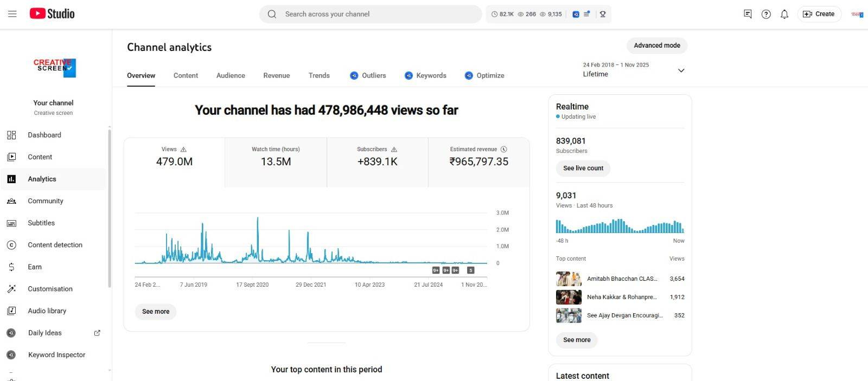This screenshot has height=381, width=868.
Task: Click See live count button
Action: [x=583, y=169]
